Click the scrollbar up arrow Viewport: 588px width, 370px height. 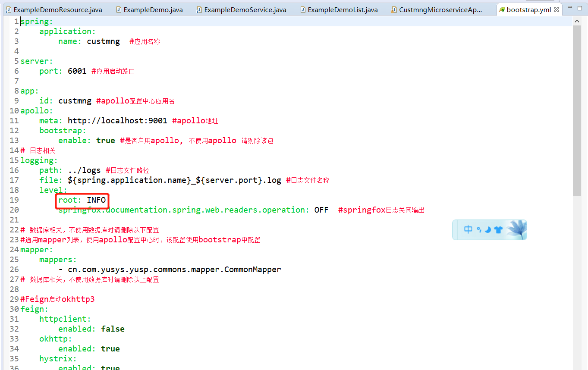click(x=577, y=20)
